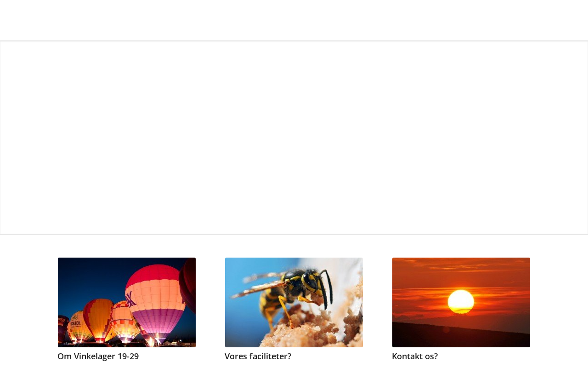Screen dimensions: 588x368
Task: Click the setting sun in the third image
Action: [461, 302]
